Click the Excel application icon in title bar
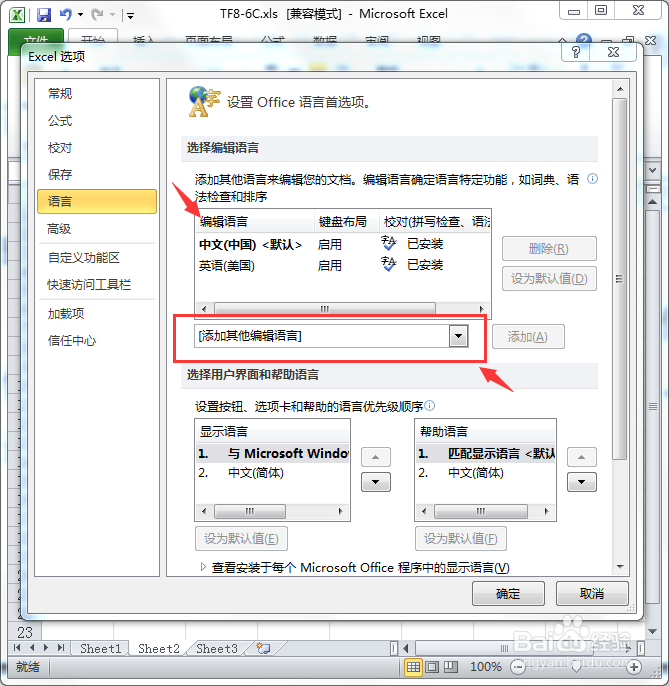Viewport: 669px width, 686px height. pyautogui.click(x=17, y=15)
